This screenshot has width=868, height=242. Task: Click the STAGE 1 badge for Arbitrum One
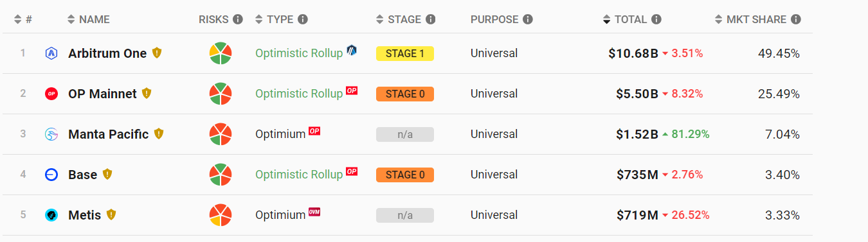405,54
